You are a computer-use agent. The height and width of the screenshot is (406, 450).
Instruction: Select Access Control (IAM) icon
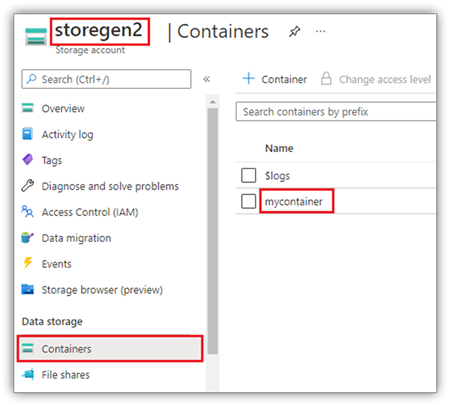click(28, 212)
